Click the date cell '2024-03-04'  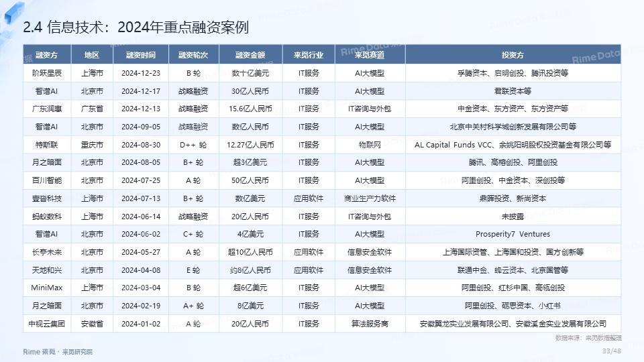pyautogui.click(x=141, y=288)
